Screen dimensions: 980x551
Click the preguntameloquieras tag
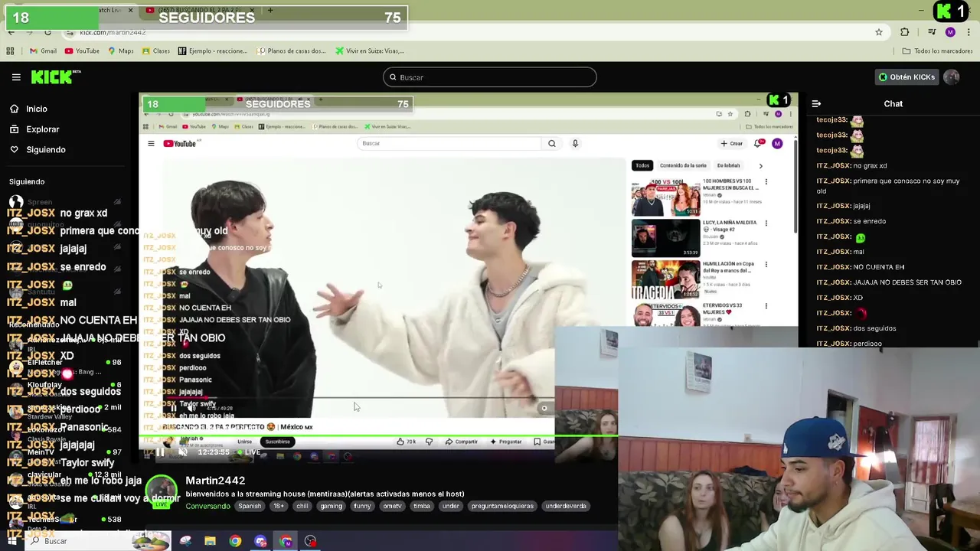tap(502, 506)
